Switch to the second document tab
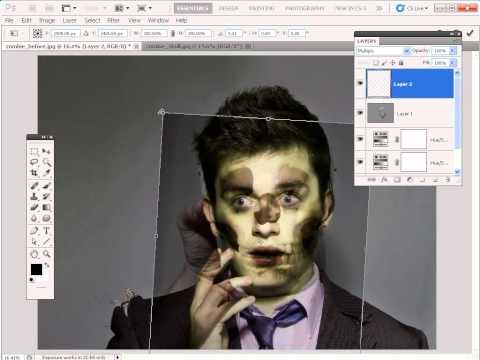The width and height of the screenshot is (480, 360). pyautogui.click(x=198, y=46)
